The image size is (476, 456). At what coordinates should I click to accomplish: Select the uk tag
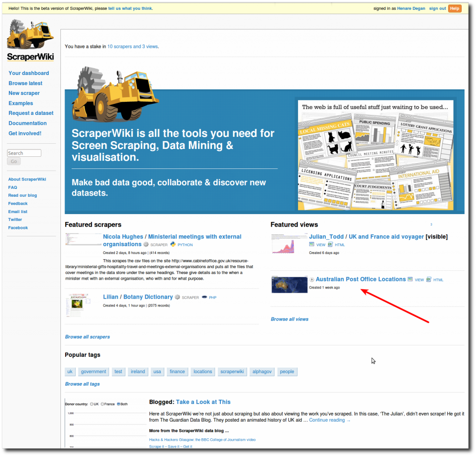[x=70, y=372]
